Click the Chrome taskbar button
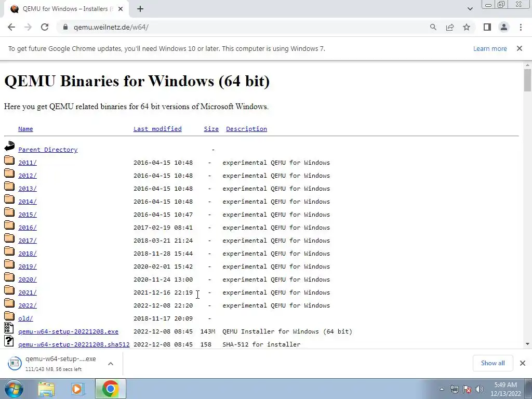532x399 pixels. coord(111,389)
